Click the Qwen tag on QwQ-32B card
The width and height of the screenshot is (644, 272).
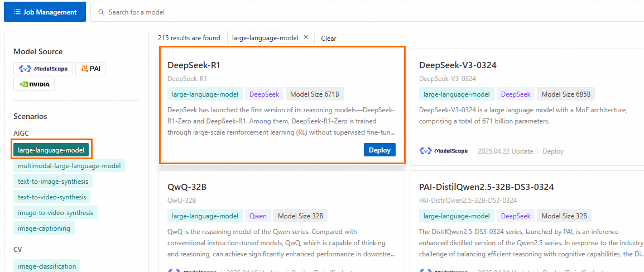click(x=258, y=216)
